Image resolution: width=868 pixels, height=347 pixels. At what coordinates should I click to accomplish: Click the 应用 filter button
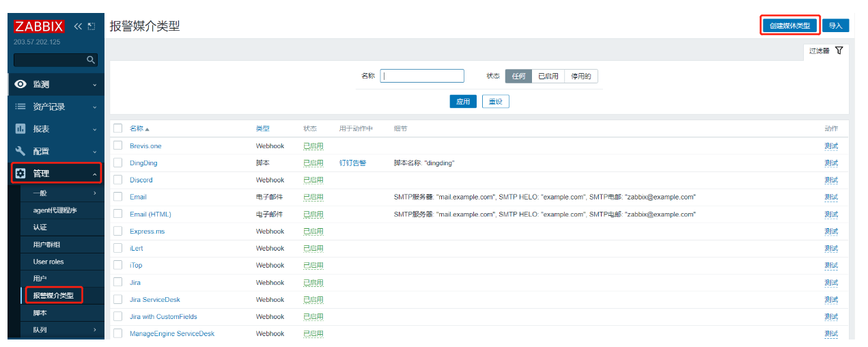463,102
